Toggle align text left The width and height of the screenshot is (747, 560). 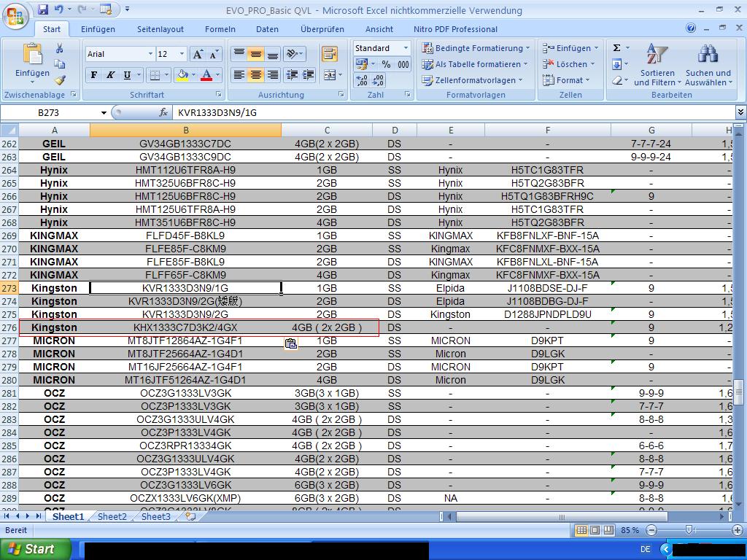point(239,75)
